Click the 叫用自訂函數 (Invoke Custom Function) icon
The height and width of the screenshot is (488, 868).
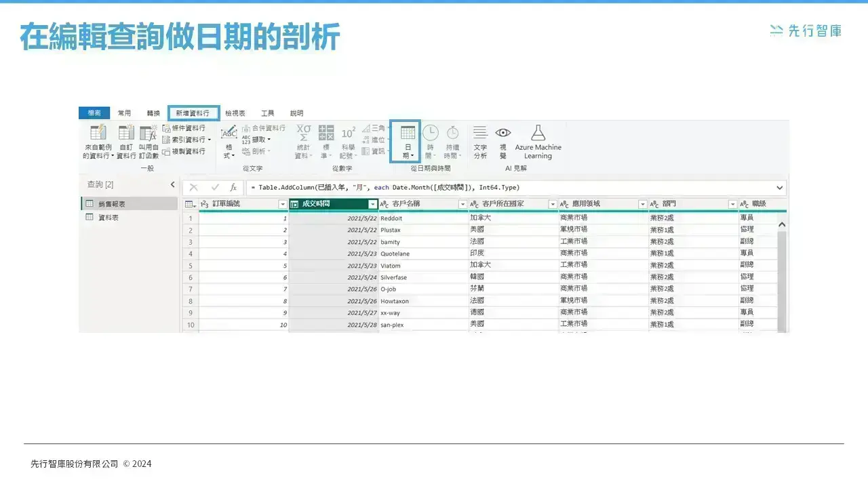(148, 133)
